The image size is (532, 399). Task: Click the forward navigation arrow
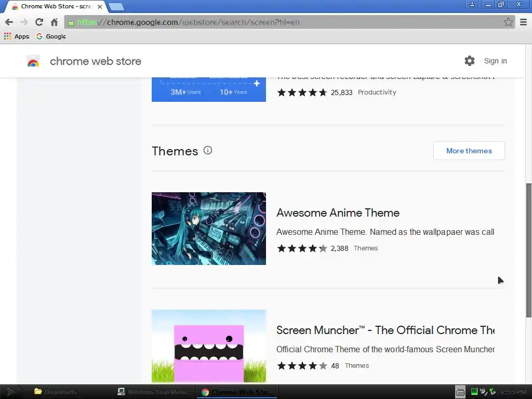[24, 22]
